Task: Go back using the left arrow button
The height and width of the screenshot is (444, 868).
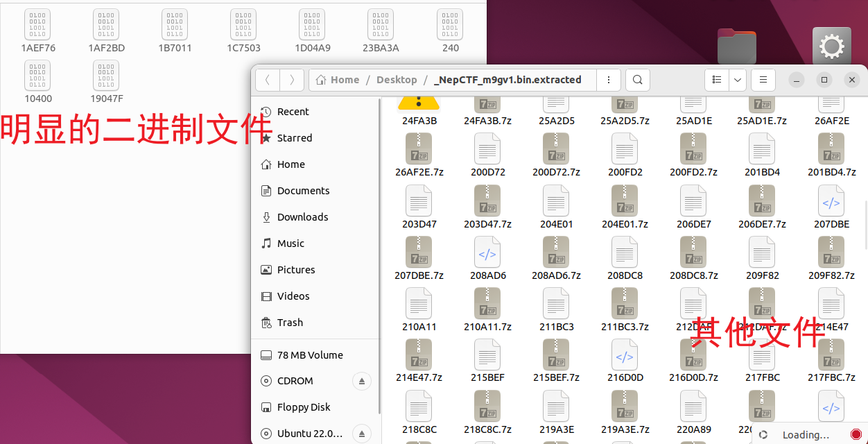Action: 268,80
